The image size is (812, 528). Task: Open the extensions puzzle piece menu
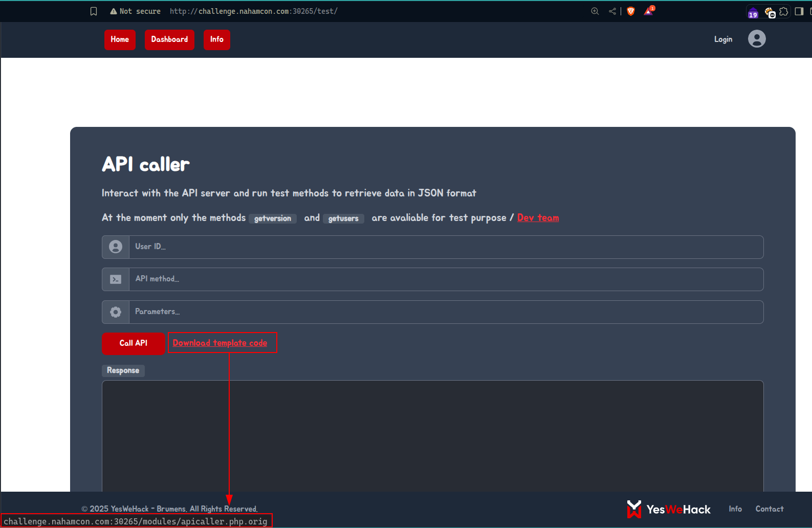[x=784, y=11]
